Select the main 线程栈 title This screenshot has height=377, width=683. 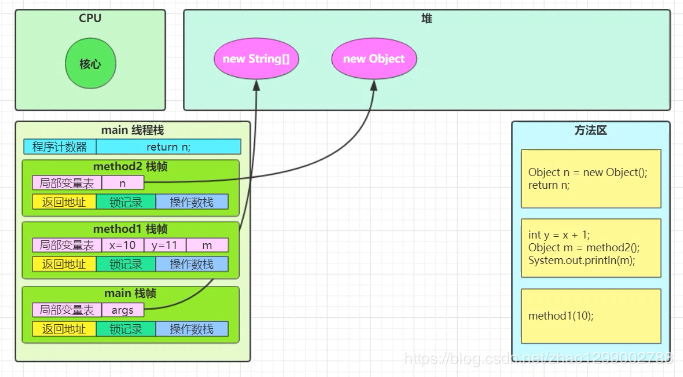[132, 130]
